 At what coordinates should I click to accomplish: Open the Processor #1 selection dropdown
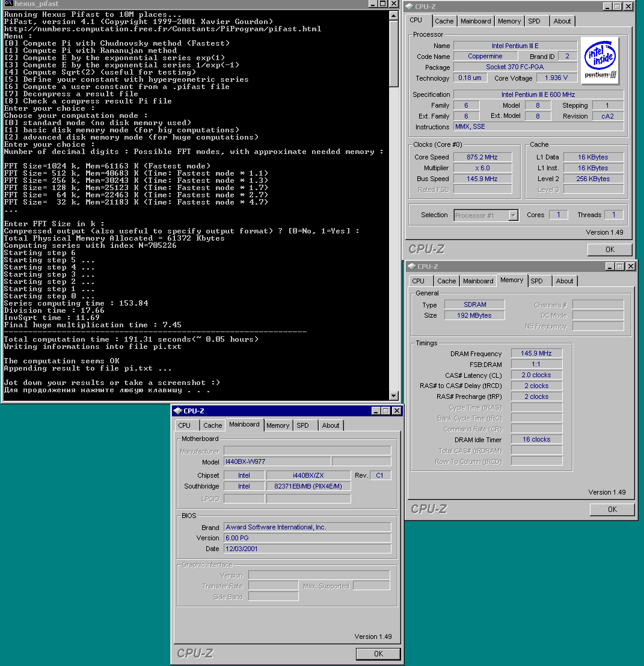click(x=514, y=215)
